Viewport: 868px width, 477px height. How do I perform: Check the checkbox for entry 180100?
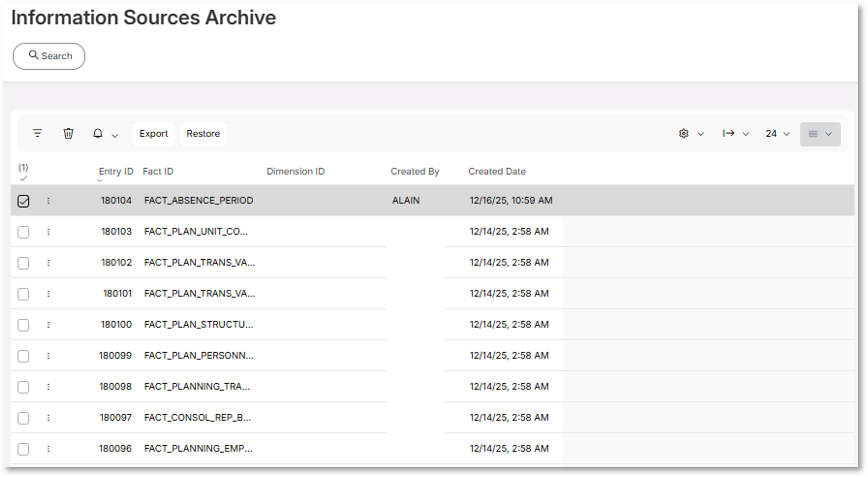point(23,325)
